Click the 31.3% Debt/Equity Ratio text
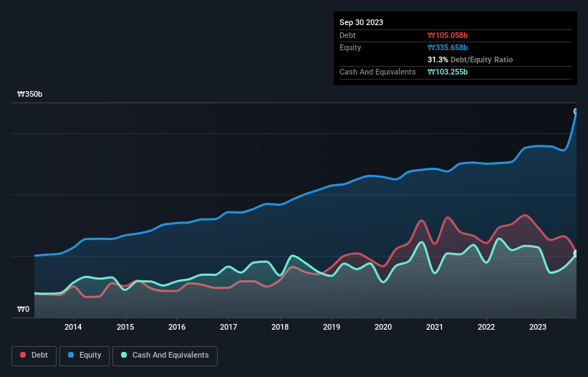 [x=470, y=59]
